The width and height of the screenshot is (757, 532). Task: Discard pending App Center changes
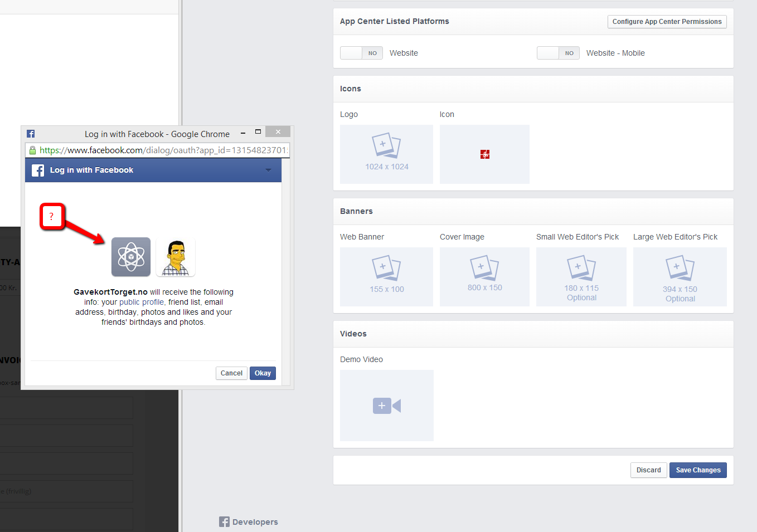(x=648, y=470)
